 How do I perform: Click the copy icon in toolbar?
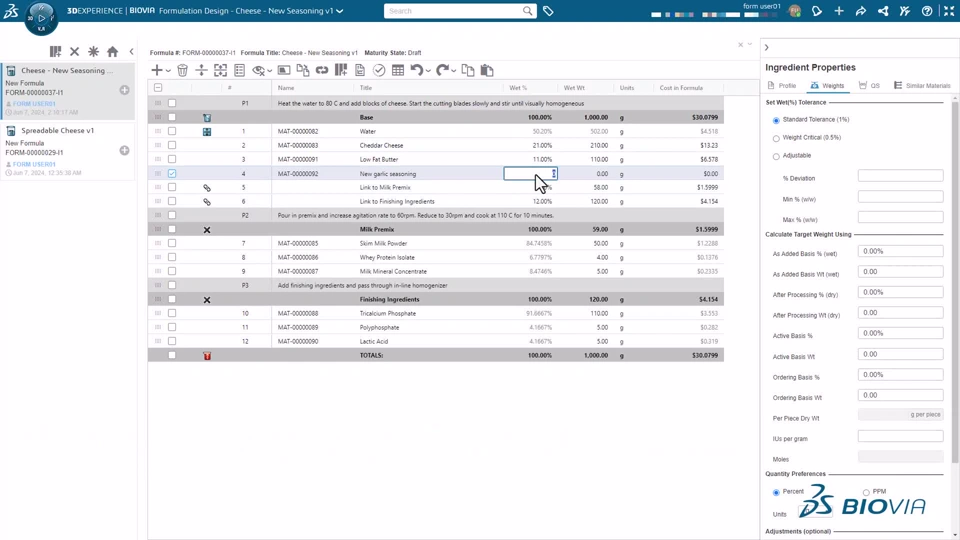click(468, 70)
